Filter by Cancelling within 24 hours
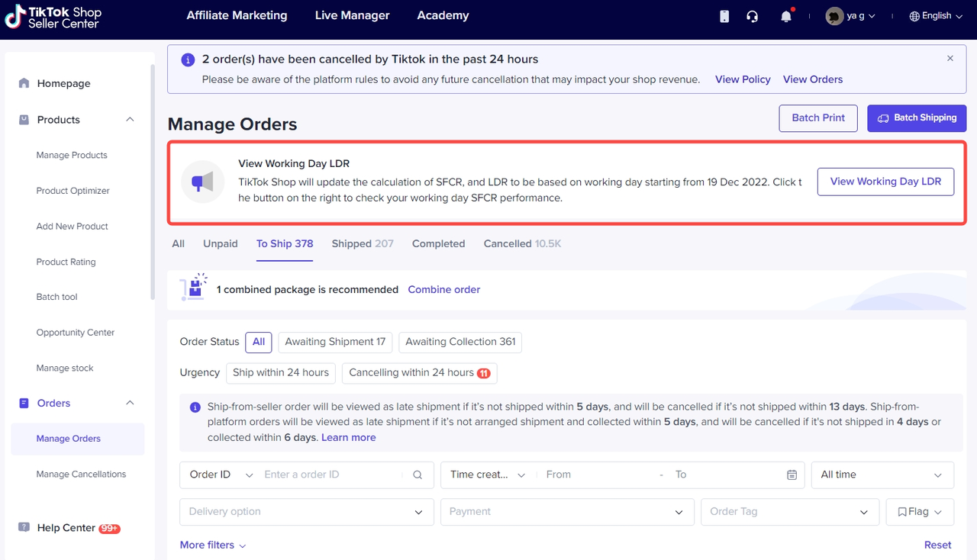The image size is (977, 560). pos(420,373)
